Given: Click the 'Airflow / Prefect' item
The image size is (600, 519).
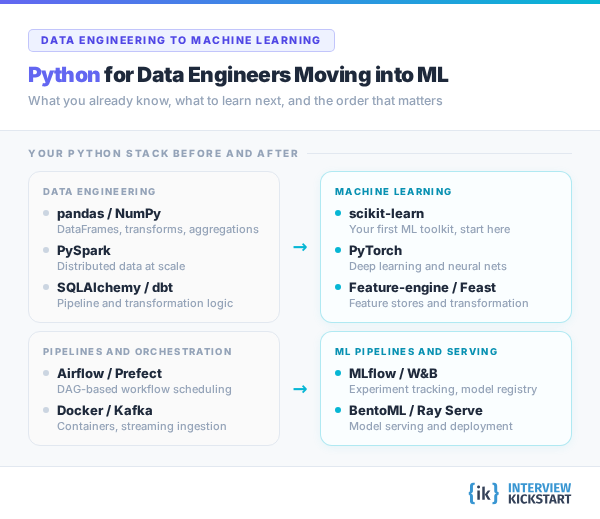Looking at the screenshot, I should pyautogui.click(x=109, y=374).
